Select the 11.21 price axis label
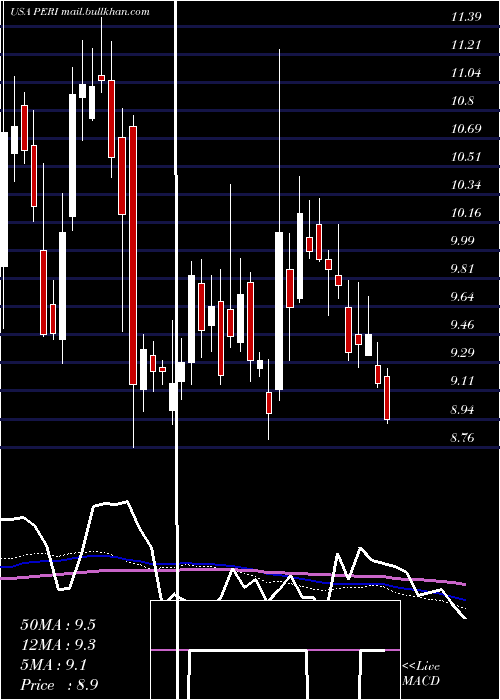The height and width of the screenshot is (700, 500). click(466, 45)
